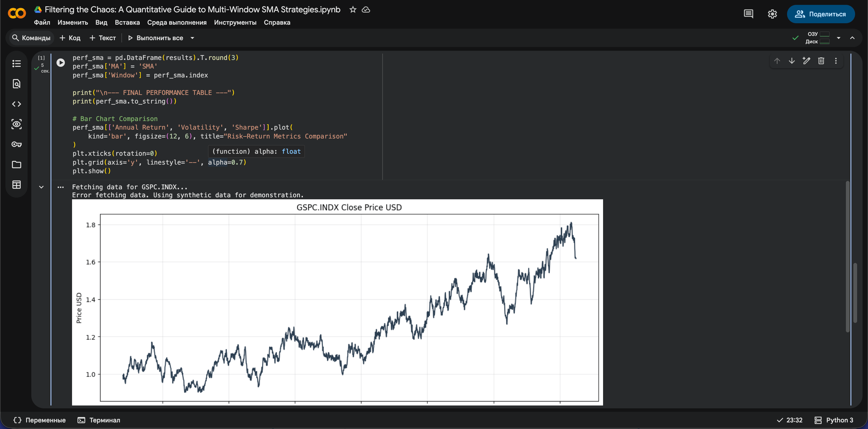
Task: Open the data table sidebar icon
Action: (17, 185)
